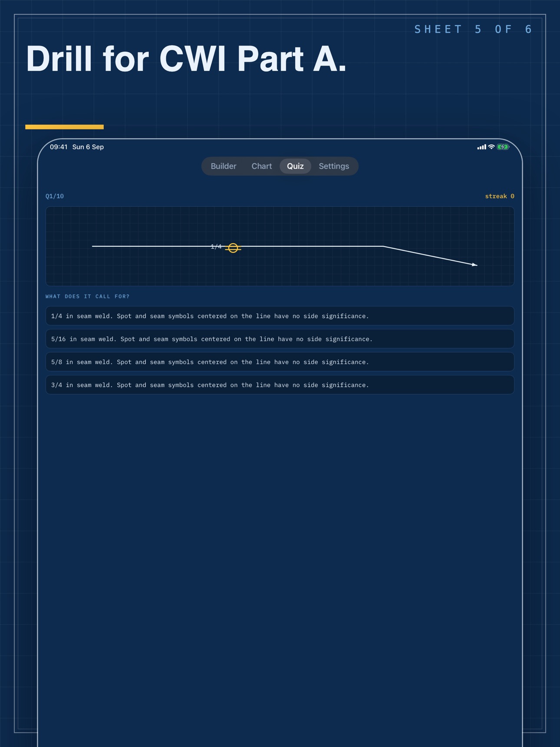Click the WHAT DOES IT CALL FOR? prompt
The image size is (560, 747).
pos(88,297)
